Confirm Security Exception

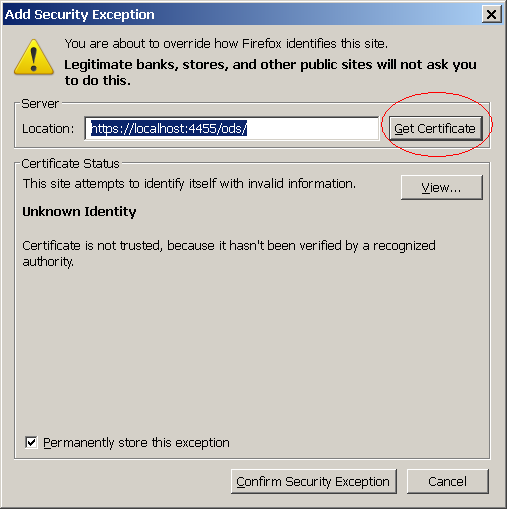[x=313, y=482]
